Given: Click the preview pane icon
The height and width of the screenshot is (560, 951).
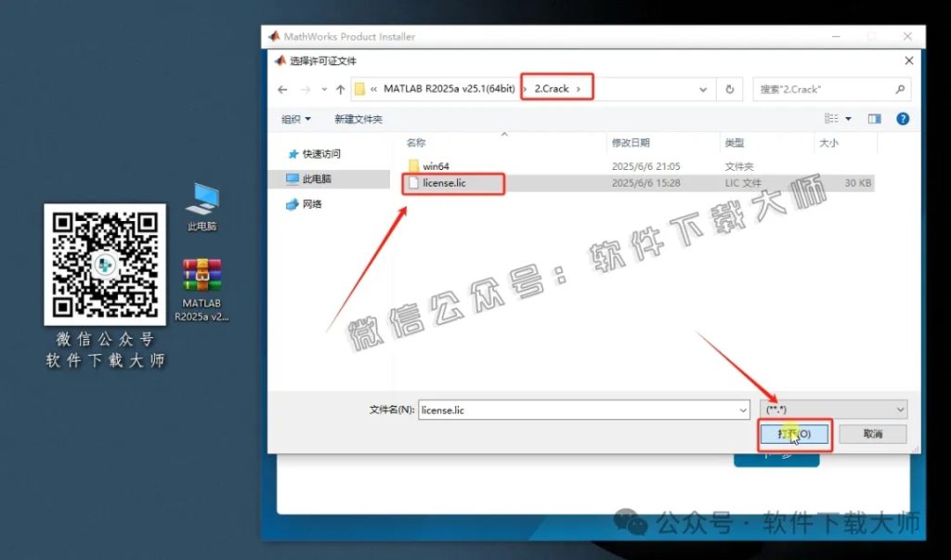Looking at the screenshot, I should point(873,119).
